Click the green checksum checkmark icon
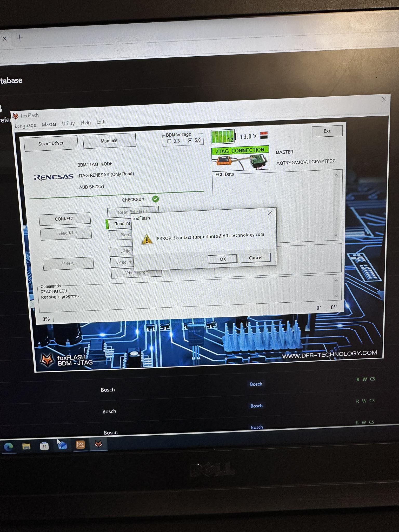This screenshot has height=532, width=399. (155, 199)
